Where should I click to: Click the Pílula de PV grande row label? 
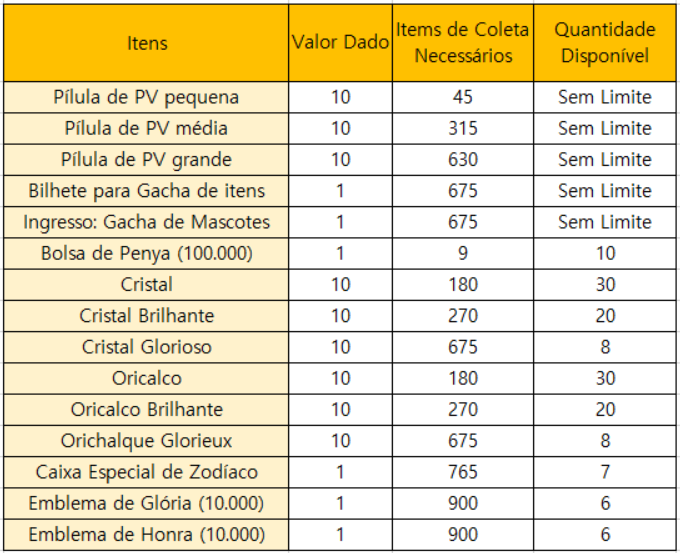[x=147, y=160]
